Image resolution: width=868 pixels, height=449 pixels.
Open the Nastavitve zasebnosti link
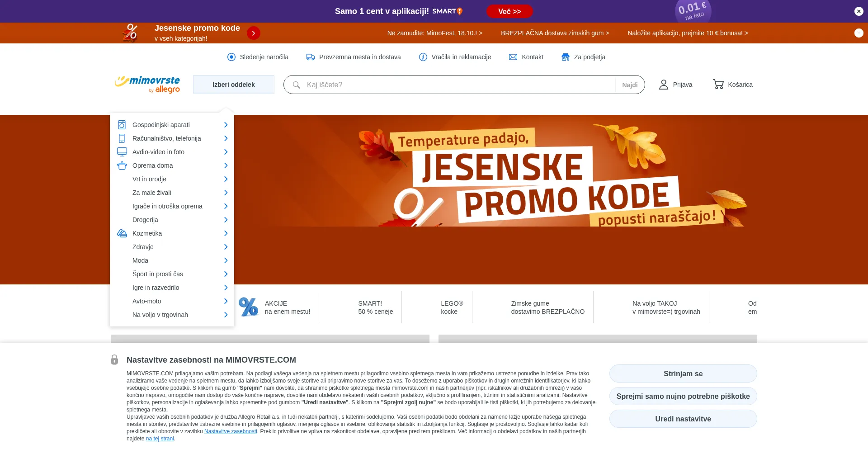[x=231, y=431]
